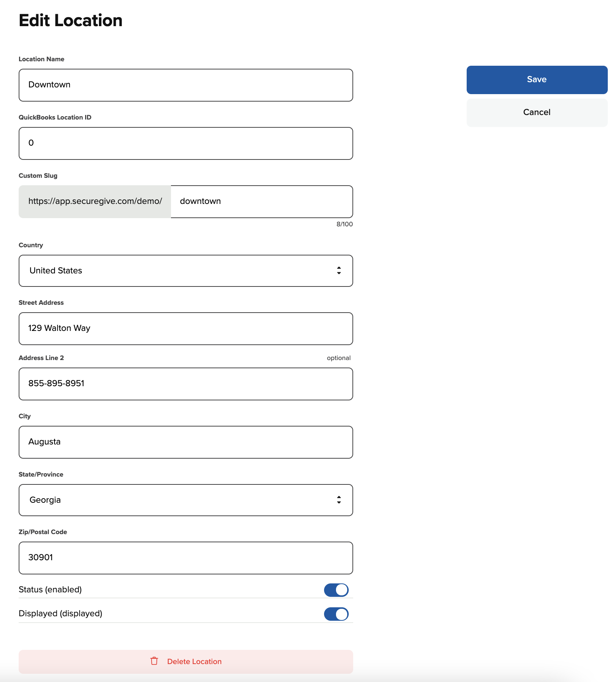Toggle the Displayed switch off
This screenshot has width=616, height=682.
click(x=336, y=614)
